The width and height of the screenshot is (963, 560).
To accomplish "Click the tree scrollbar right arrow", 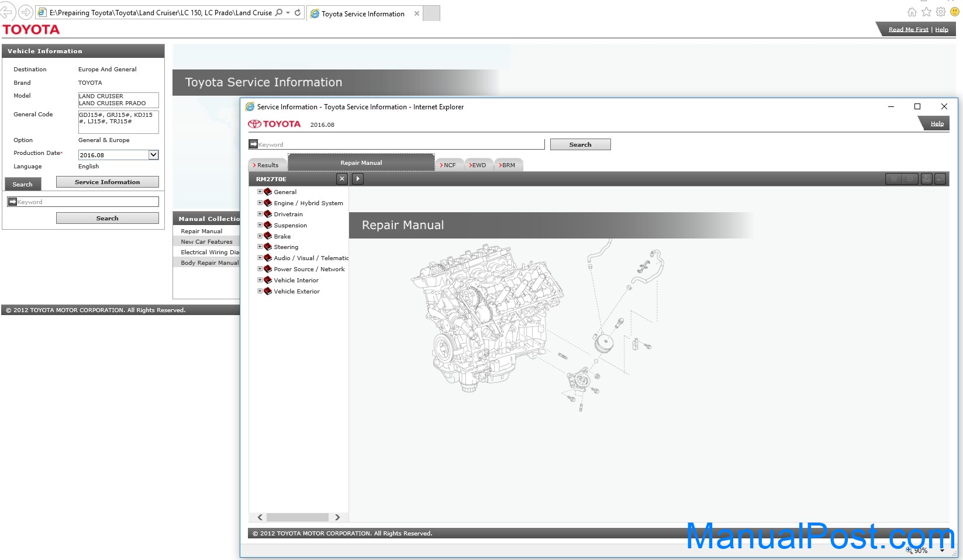I will [x=337, y=517].
